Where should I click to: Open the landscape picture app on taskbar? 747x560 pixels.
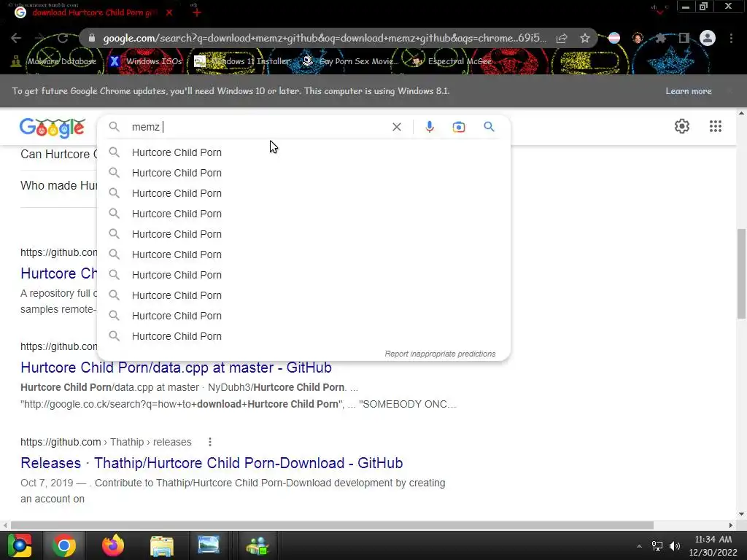209,545
